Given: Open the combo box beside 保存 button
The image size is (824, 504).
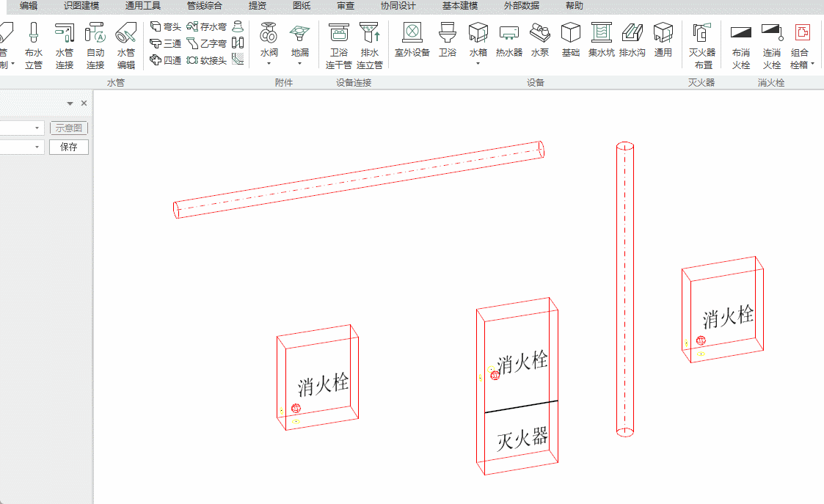Looking at the screenshot, I should (21, 147).
